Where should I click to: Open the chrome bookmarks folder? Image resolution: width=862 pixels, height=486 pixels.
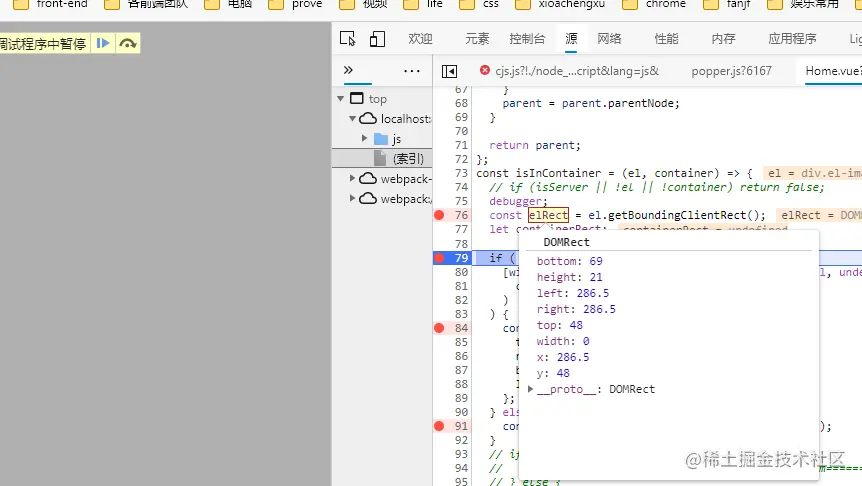click(x=654, y=4)
